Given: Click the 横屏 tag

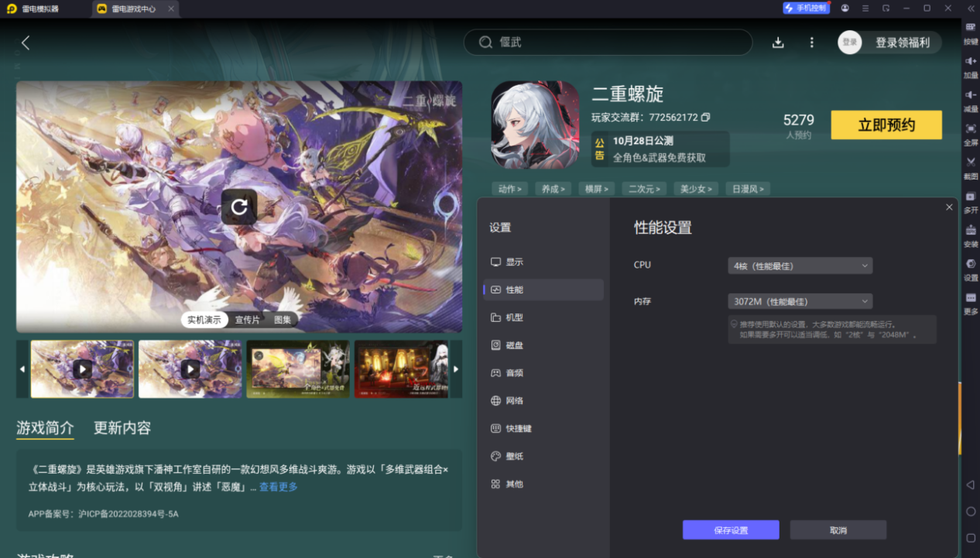Looking at the screenshot, I should (x=596, y=189).
